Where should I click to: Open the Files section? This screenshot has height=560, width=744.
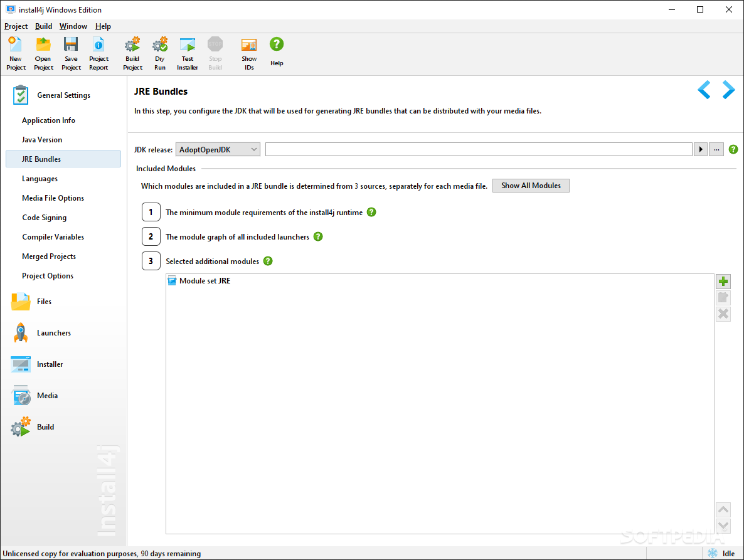point(31,302)
